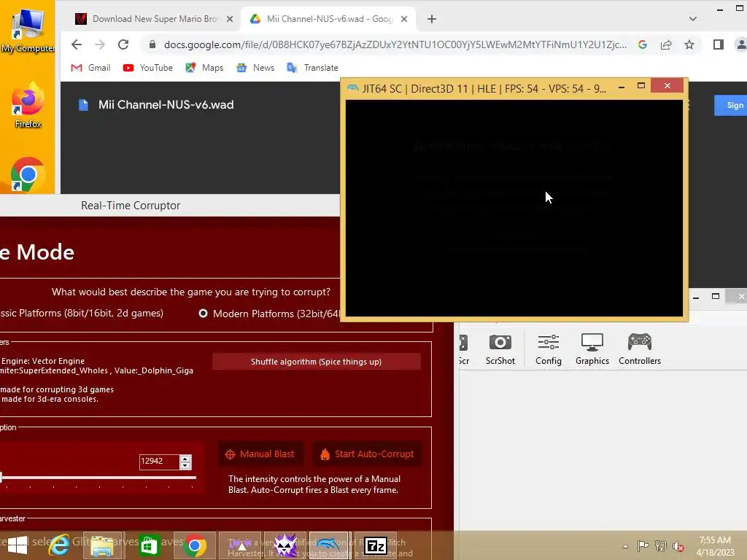The image size is (747, 560).
Task: Open a new Chrome tab
Action: [x=432, y=19]
